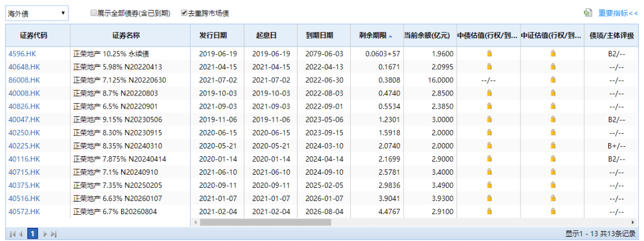Click 中债估值 lock icon for 40225.HK
This screenshot has height=241, width=644.
[x=489, y=146]
